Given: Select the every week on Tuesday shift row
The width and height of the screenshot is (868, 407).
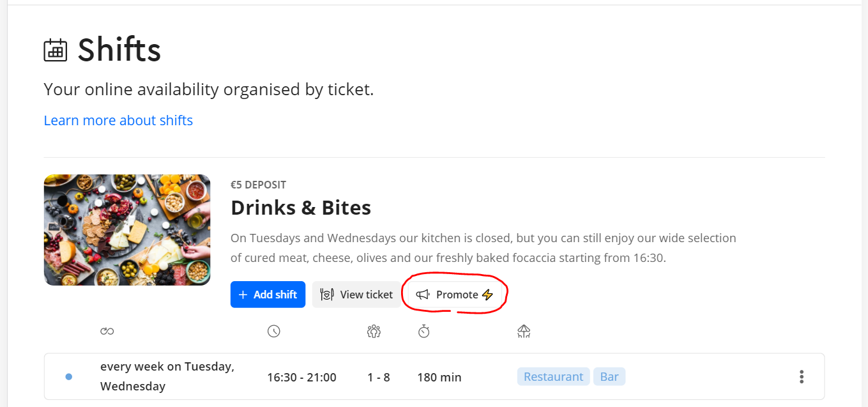Looking at the screenshot, I should pyautogui.click(x=434, y=376).
